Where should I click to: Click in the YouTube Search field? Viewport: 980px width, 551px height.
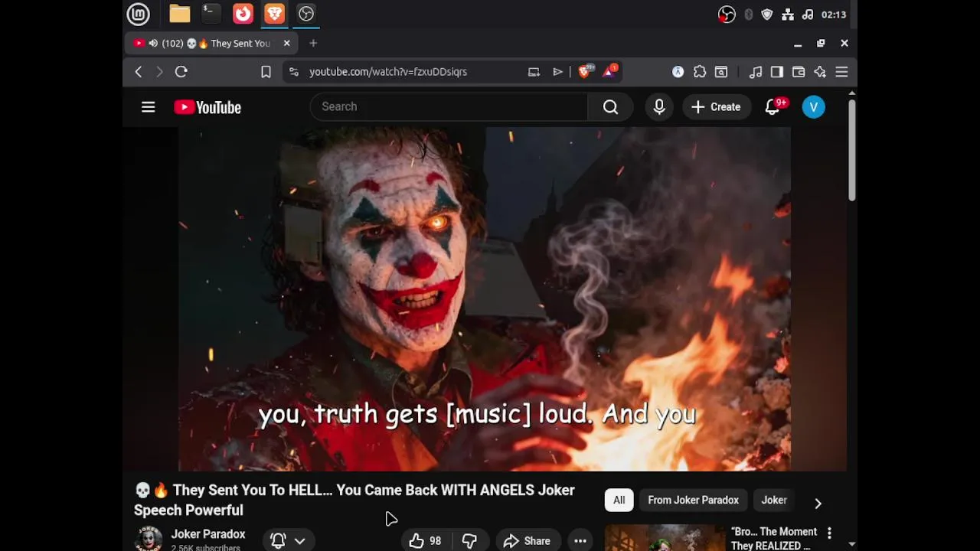pyautogui.click(x=449, y=107)
